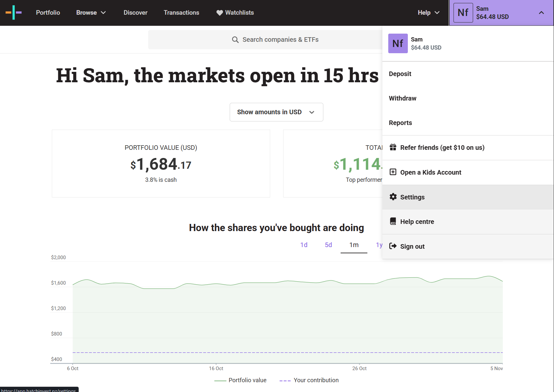Click the Portfolio Value (USD) card
The image size is (554, 392).
pyautogui.click(x=161, y=164)
